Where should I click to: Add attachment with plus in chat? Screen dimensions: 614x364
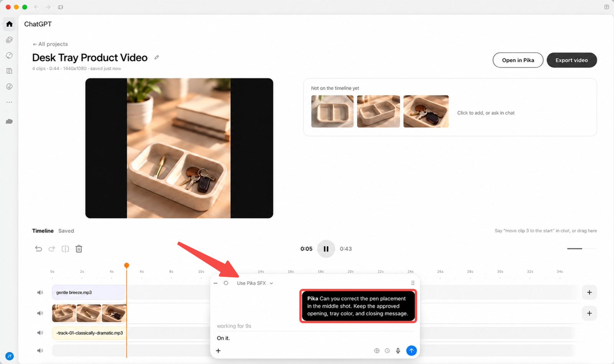point(218,351)
